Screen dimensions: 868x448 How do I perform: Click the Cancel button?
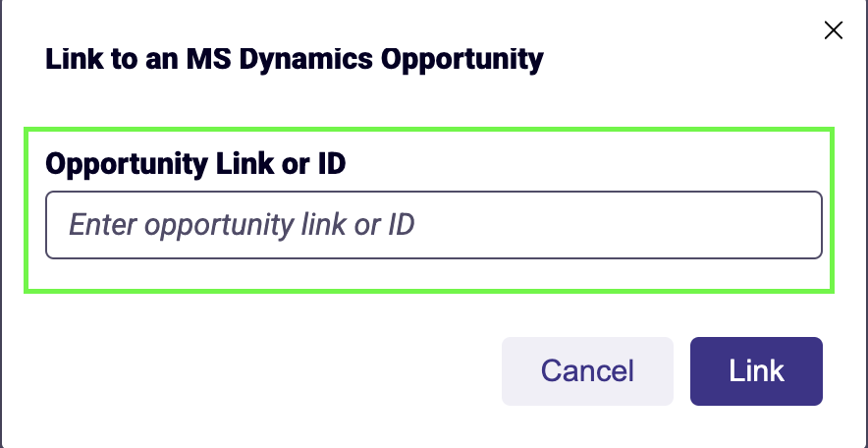587,371
